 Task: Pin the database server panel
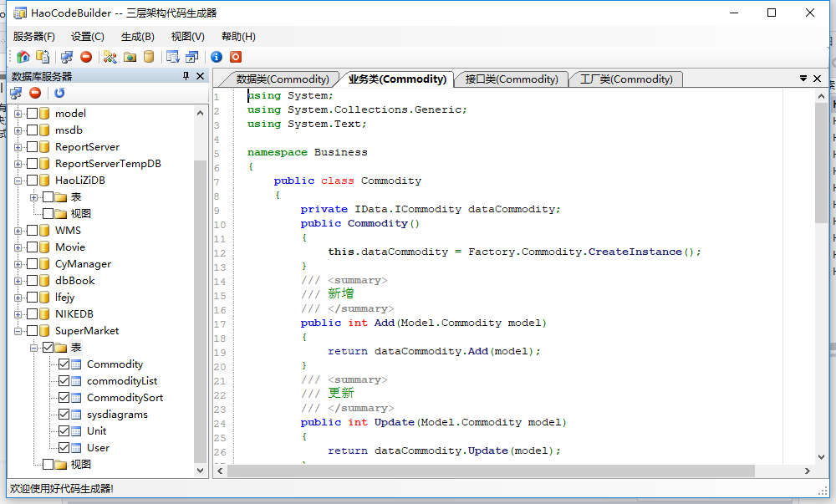coord(186,76)
